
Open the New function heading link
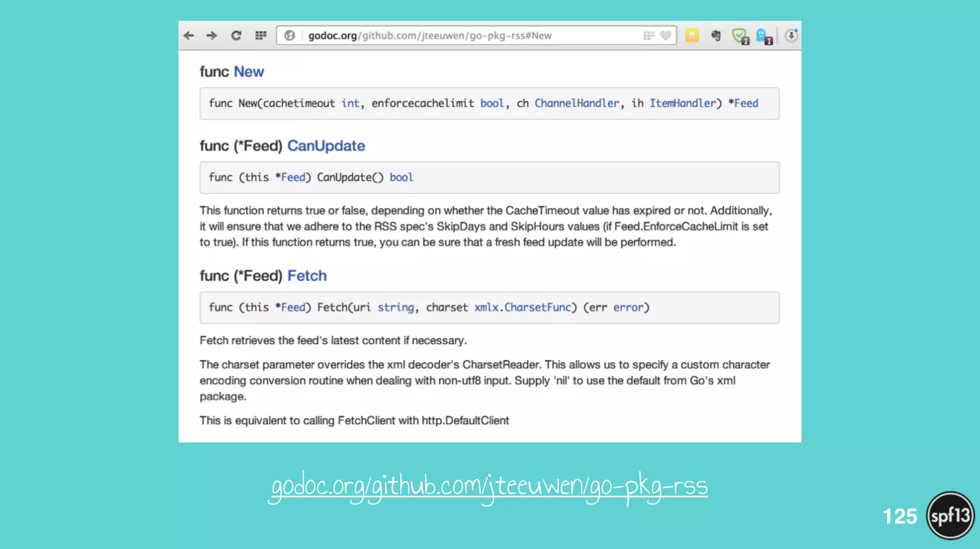click(248, 72)
